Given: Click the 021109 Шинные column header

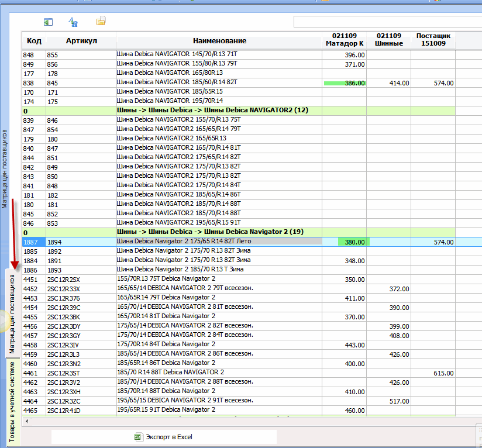Looking at the screenshot, I should click(x=388, y=40).
